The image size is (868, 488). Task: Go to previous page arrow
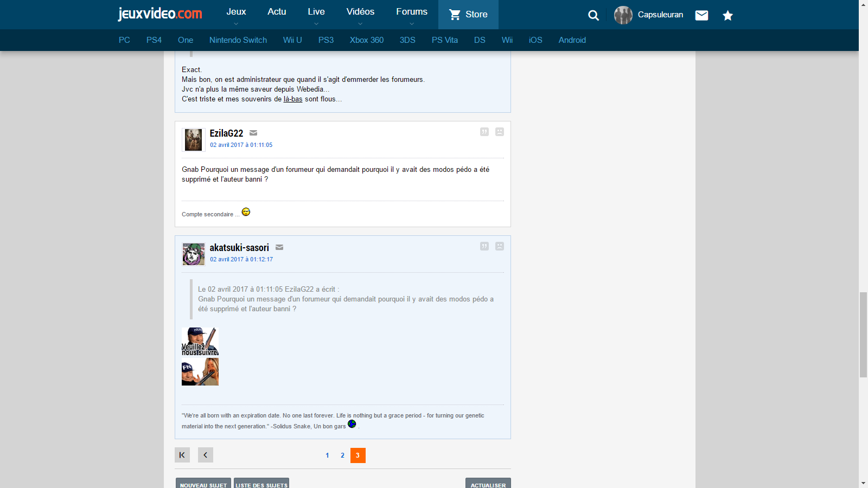[206, 455]
